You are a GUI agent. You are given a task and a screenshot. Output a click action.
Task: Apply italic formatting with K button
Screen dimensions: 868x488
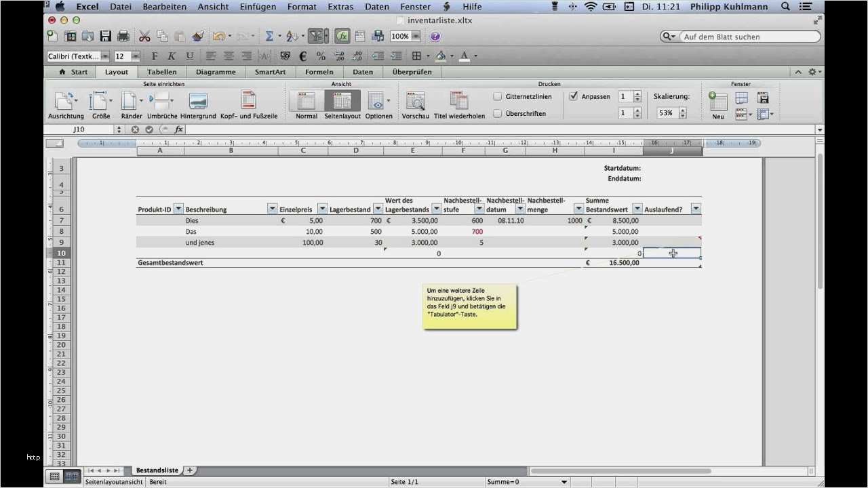coord(172,56)
